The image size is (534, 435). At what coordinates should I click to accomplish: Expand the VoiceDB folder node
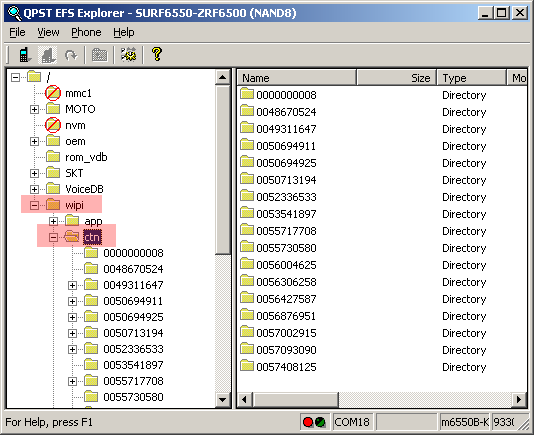pos(34,189)
